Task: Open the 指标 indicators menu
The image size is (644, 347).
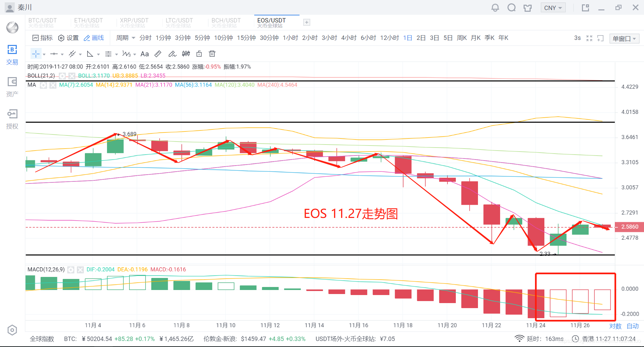Action: pos(43,38)
